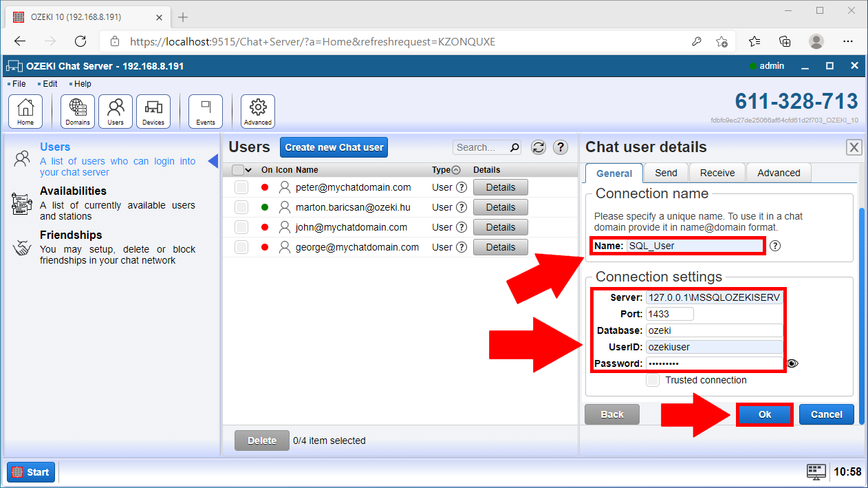The width and height of the screenshot is (868, 488).
Task: Open the Users icon from the toolbar
Action: coord(115,110)
